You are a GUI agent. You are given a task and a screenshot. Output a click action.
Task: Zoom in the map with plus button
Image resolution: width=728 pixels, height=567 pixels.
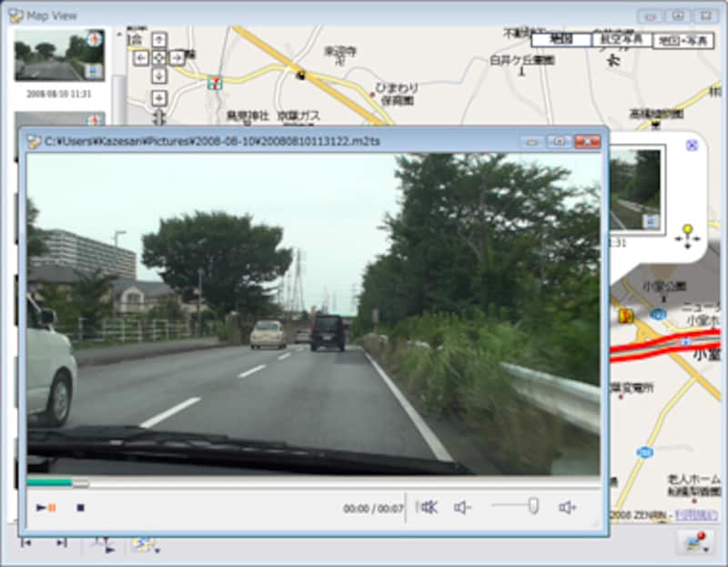(x=159, y=97)
